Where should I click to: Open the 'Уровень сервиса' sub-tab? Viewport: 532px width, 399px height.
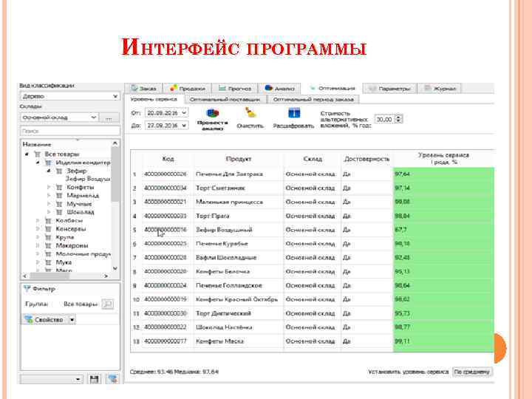coord(154,99)
